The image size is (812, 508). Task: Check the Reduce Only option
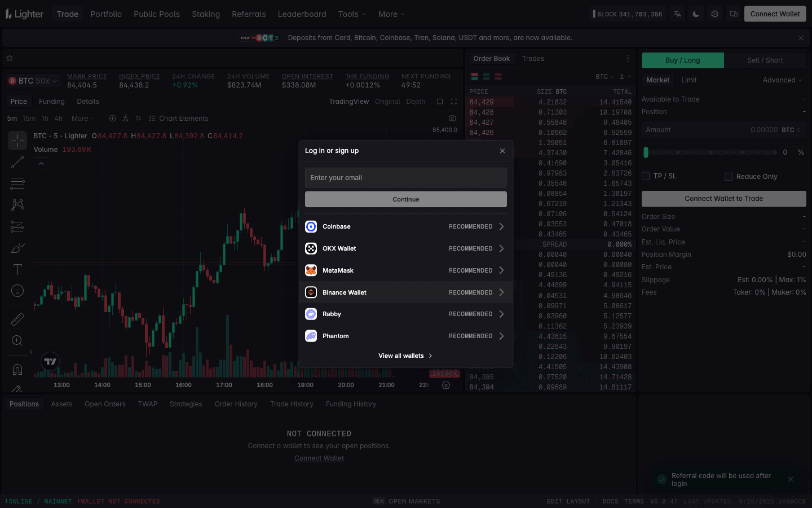(729, 177)
